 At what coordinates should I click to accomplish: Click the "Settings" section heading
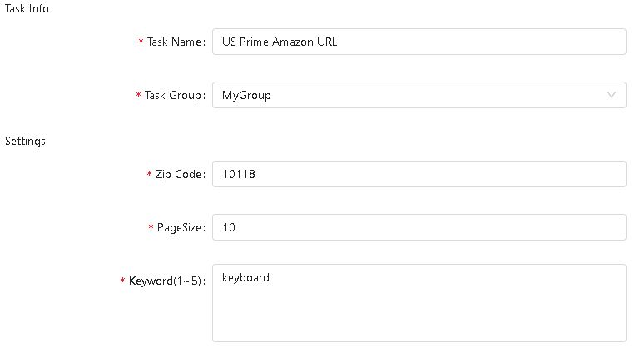coord(25,141)
